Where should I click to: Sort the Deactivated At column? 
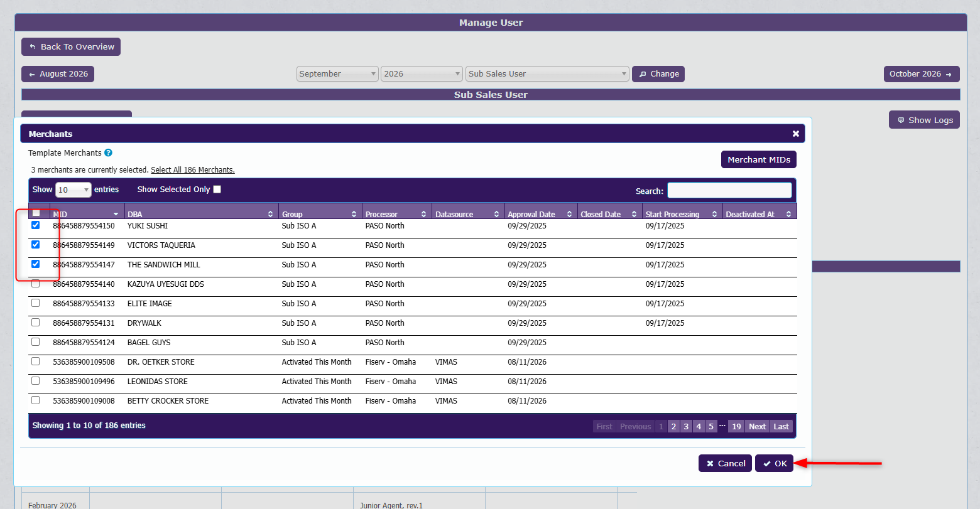click(788, 214)
